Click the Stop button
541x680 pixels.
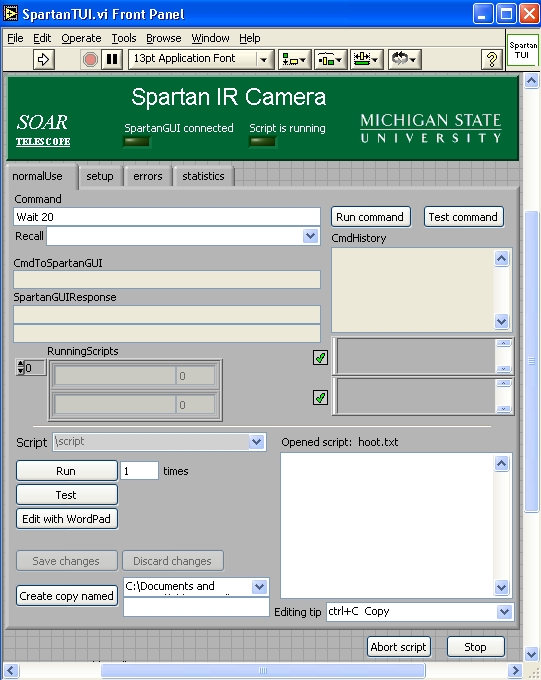(x=475, y=647)
